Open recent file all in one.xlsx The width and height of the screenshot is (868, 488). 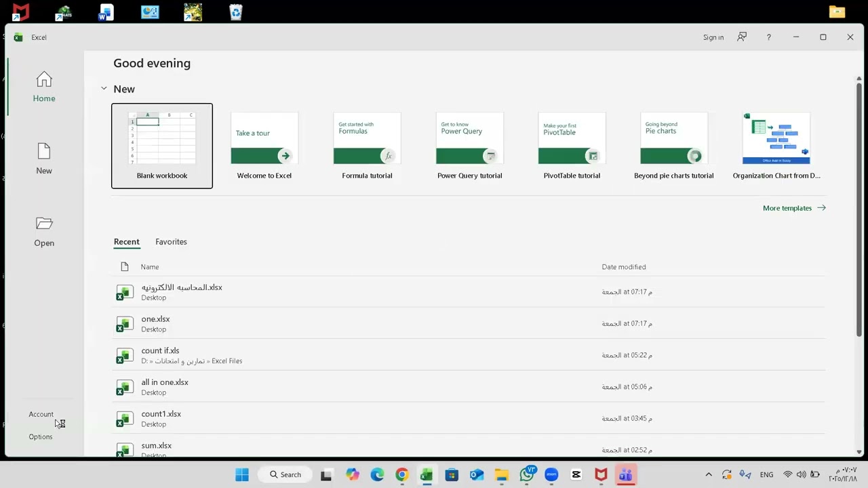click(x=469, y=387)
